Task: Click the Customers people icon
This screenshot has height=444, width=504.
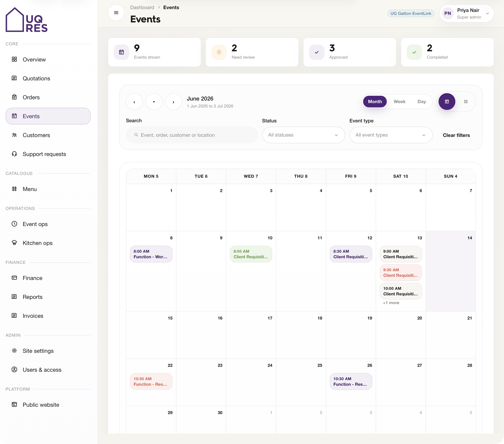Action: 14,135
